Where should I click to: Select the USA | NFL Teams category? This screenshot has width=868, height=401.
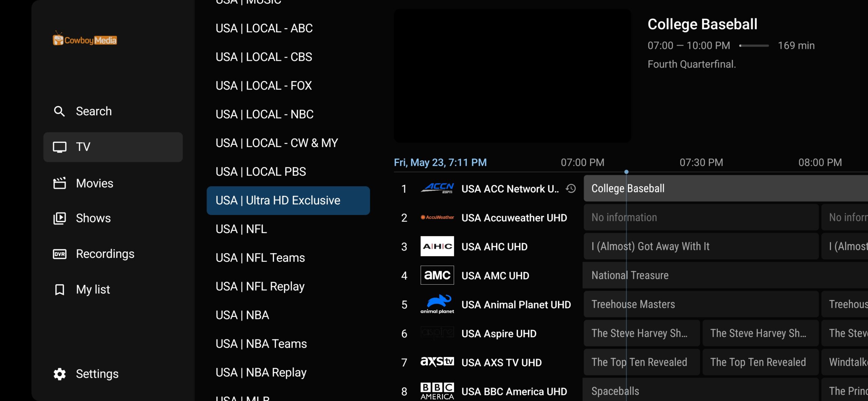click(x=288, y=258)
